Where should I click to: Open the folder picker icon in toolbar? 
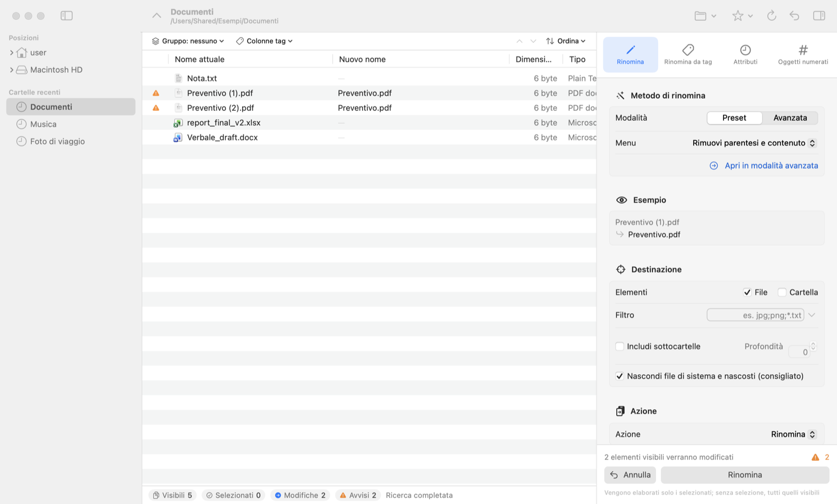pos(705,16)
